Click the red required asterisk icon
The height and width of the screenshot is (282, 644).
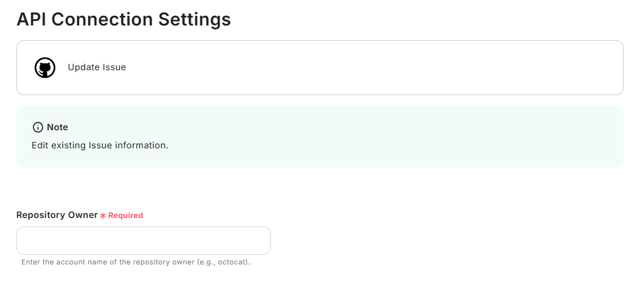[103, 216]
